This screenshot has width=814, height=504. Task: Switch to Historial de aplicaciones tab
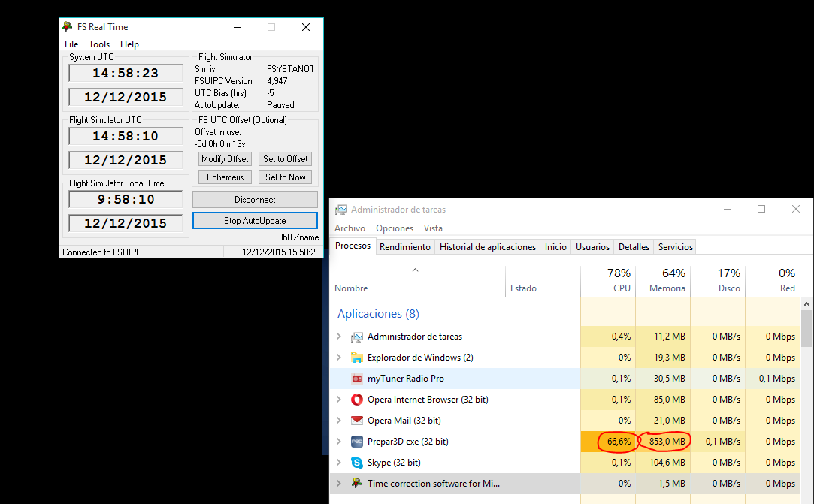tap(488, 247)
